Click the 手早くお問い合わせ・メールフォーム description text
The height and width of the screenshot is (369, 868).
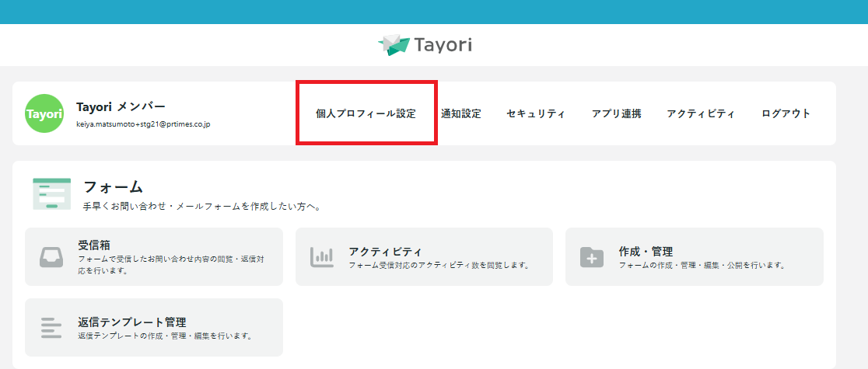click(202, 207)
